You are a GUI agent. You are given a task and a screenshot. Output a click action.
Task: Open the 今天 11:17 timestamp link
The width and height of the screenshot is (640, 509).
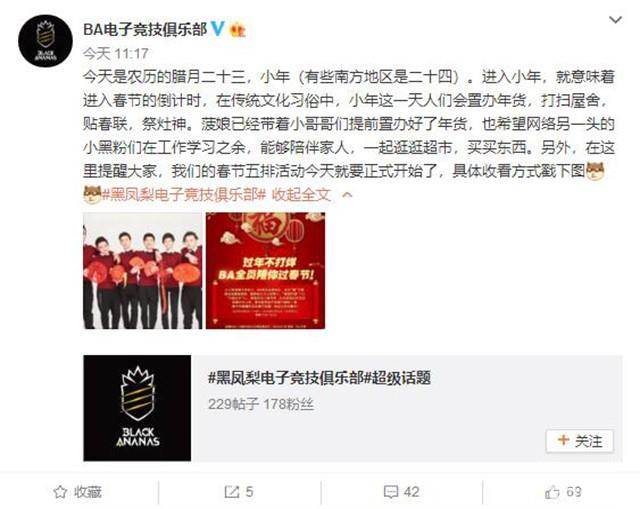[116, 53]
